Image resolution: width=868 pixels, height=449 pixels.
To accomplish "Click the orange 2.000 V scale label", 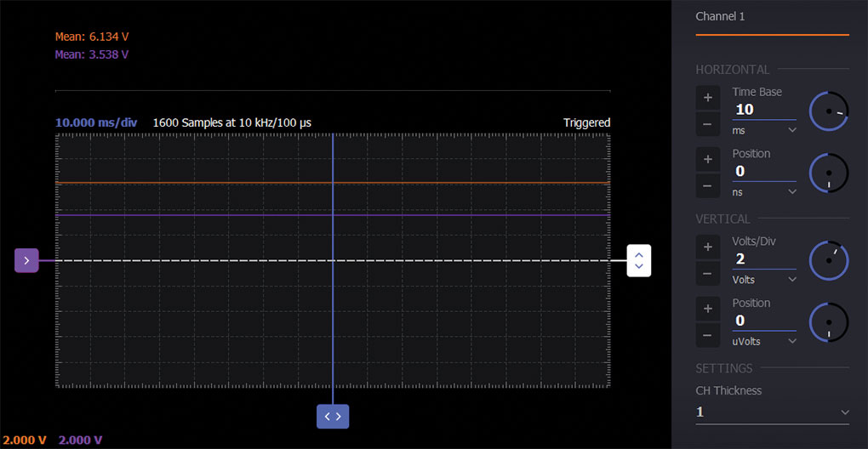I will (x=23, y=440).
